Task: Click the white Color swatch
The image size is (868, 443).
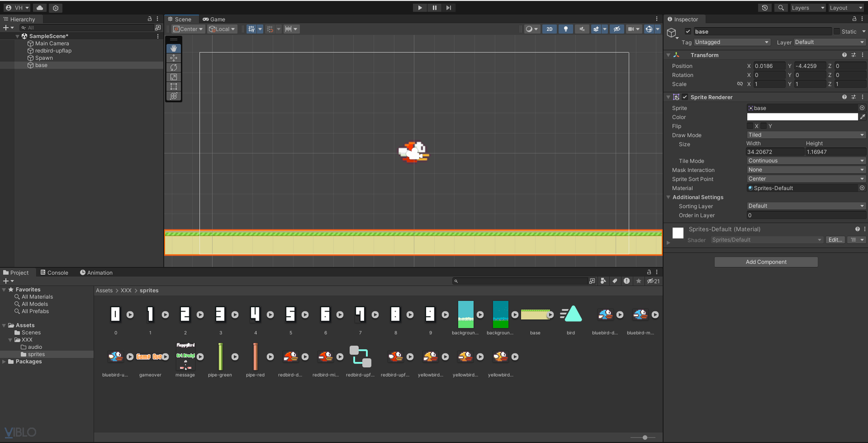Action: tap(802, 117)
